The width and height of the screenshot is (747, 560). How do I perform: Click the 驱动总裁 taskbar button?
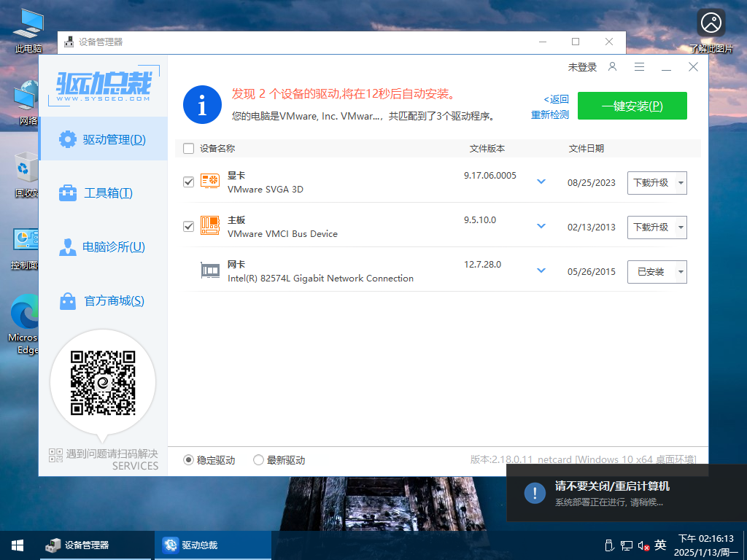(x=212, y=545)
